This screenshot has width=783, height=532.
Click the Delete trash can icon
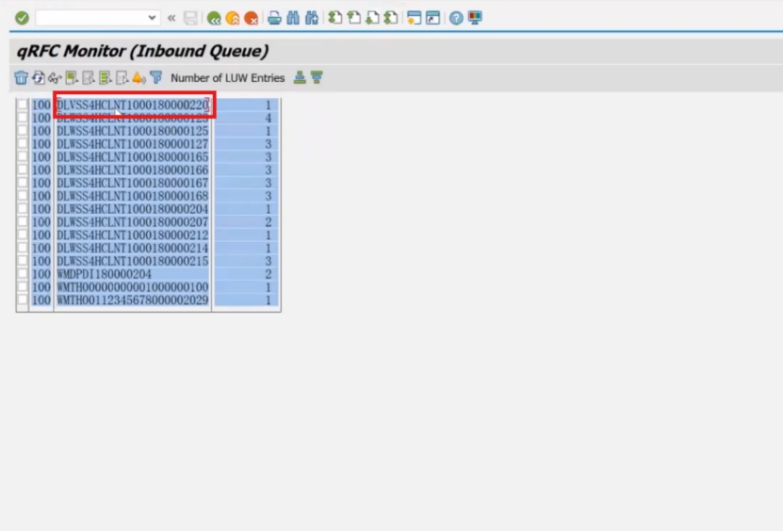21,78
